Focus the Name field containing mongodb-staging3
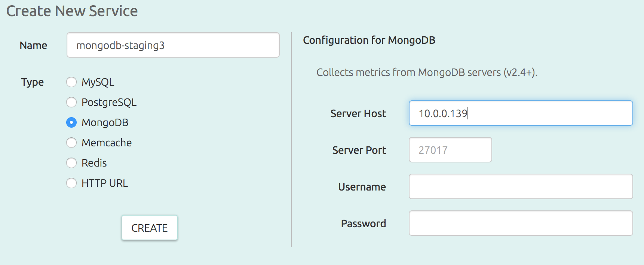This screenshot has width=644, height=265. [173, 45]
